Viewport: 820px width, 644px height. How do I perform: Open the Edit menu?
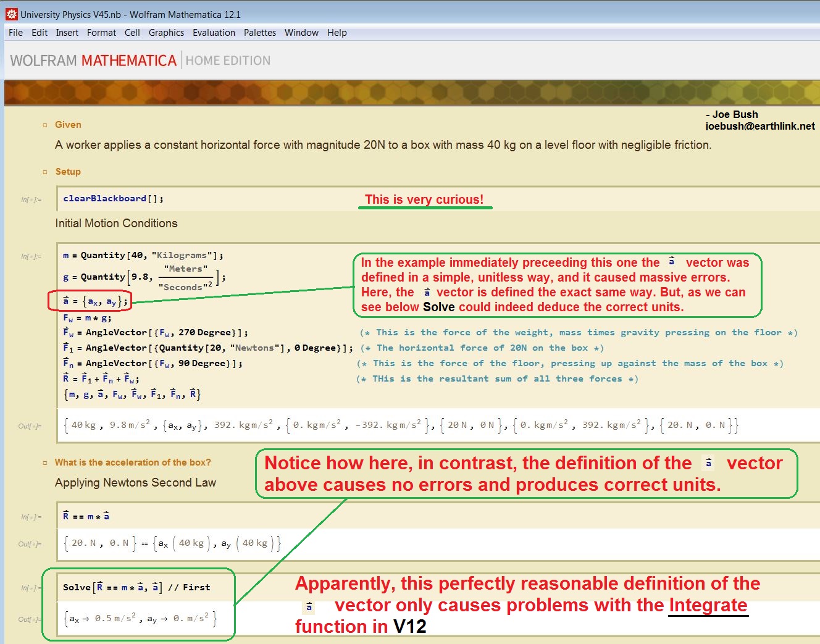pos(40,33)
